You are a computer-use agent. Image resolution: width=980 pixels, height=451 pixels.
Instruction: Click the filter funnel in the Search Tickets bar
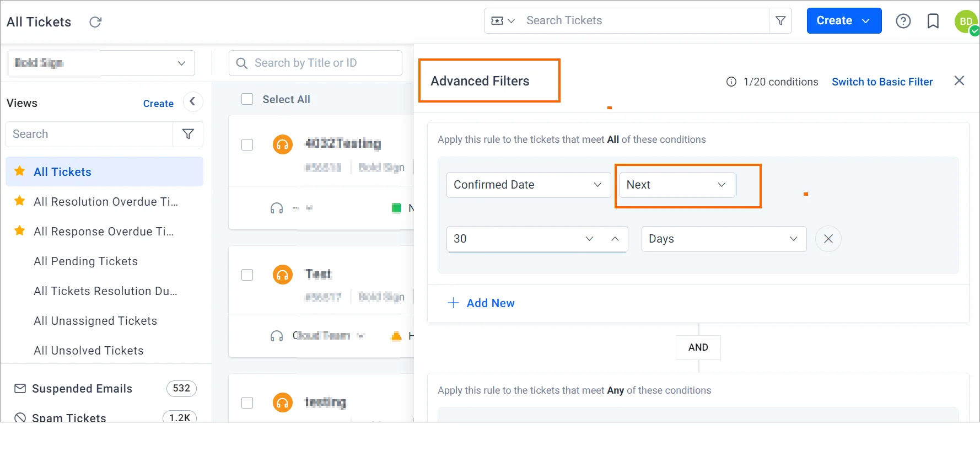pos(780,21)
